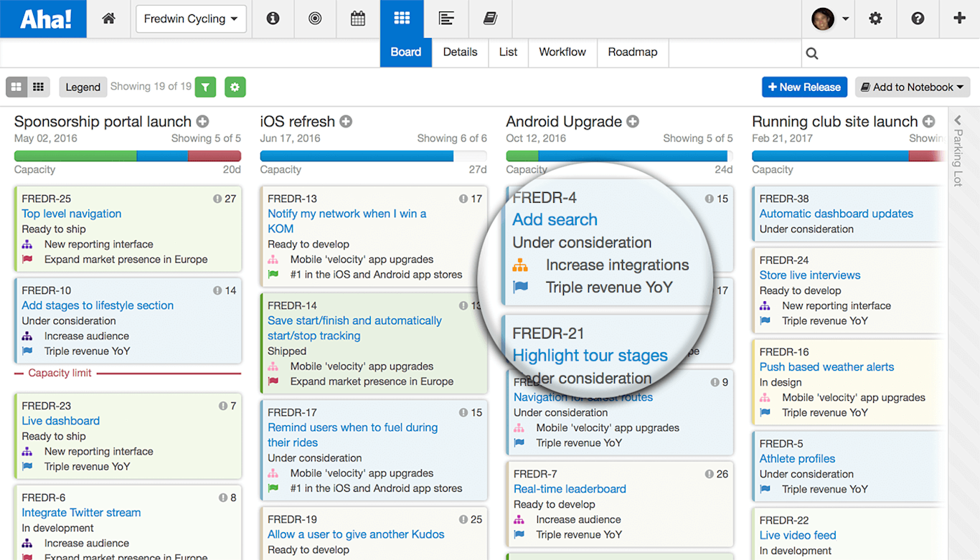Open the green board customization gear
This screenshot has height=560, width=980.
coord(235,87)
